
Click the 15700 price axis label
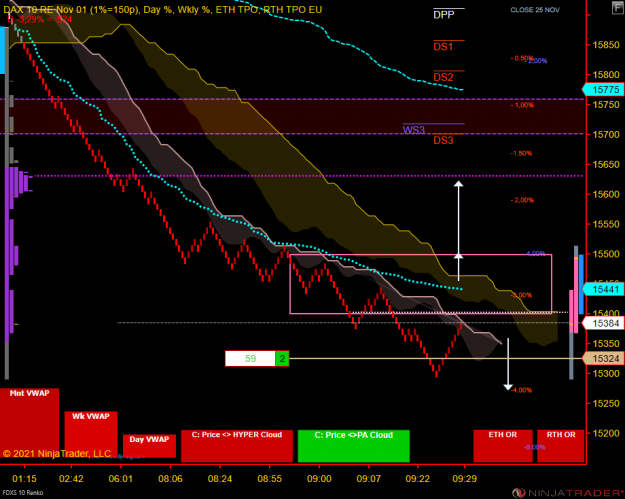pyautogui.click(x=606, y=135)
